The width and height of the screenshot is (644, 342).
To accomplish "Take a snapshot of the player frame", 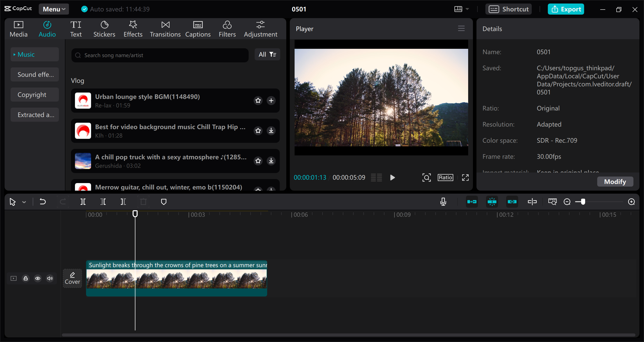I will click(x=426, y=177).
